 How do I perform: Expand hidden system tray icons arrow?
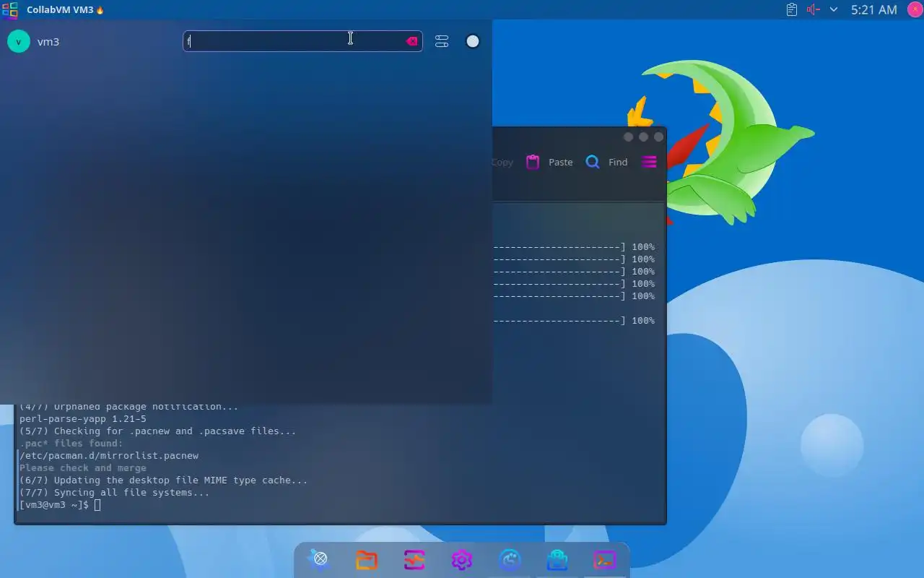(834, 10)
